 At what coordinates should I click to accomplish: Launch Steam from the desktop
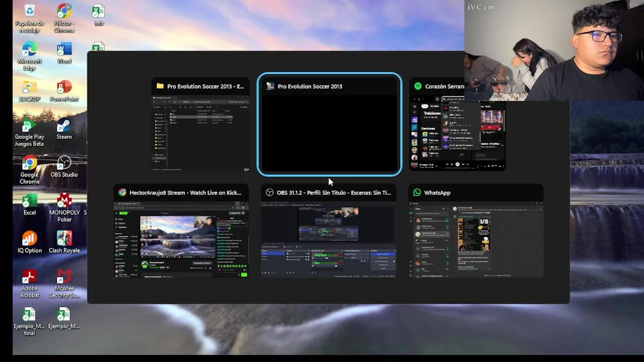coord(64,129)
